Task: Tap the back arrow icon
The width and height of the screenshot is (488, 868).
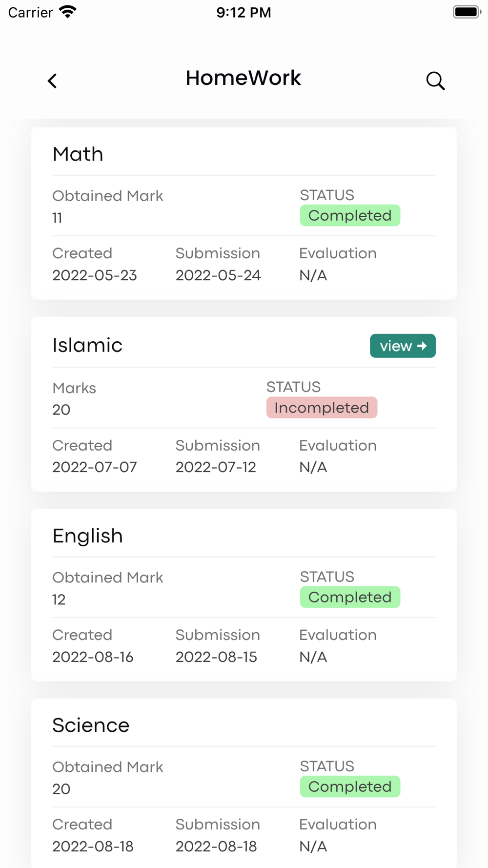Action: click(x=52, y=81)
